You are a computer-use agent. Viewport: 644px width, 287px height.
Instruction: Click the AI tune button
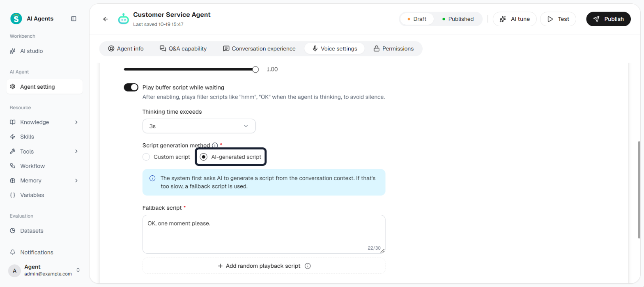[515, 19]
